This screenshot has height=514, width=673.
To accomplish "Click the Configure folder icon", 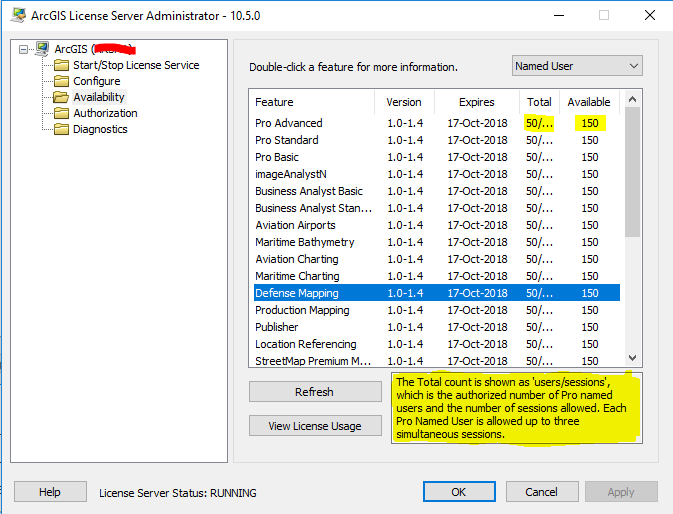I will click(61, 81).
